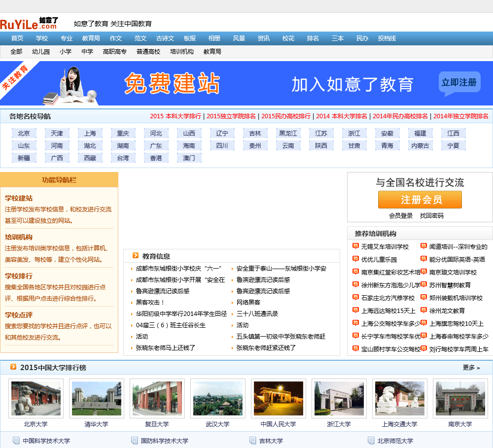Click the 复旦大学 thumbnail image
The image size is (493, 448).
coord(157,398)
